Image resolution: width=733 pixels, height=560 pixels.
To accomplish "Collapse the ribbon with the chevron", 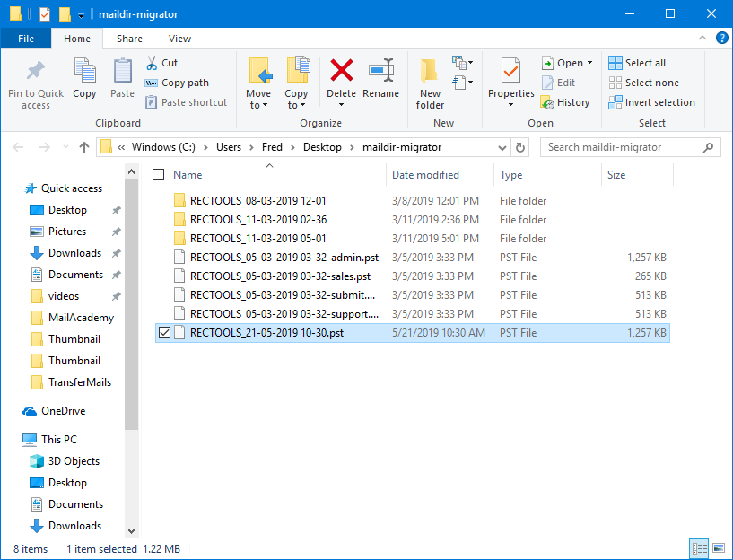I will click(702, 38).
